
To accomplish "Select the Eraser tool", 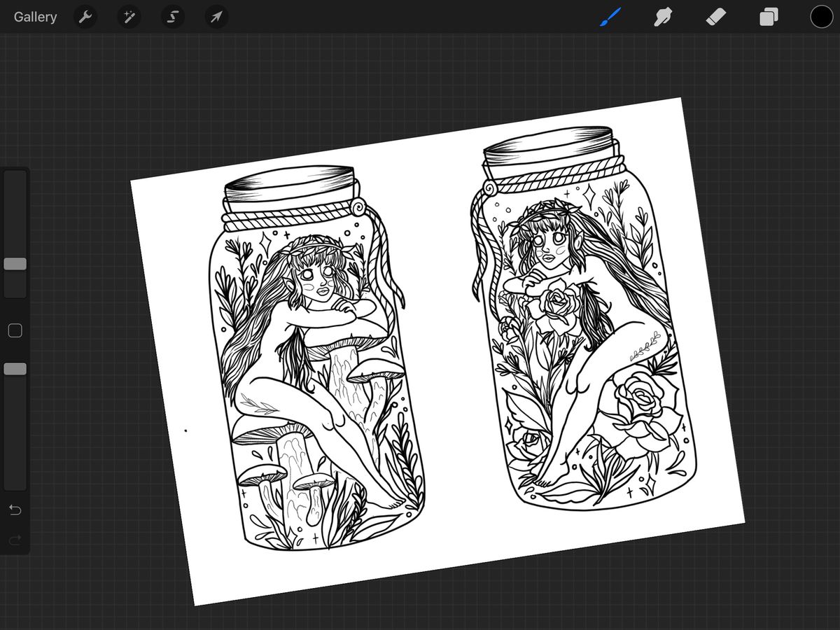I will tap(715, 17).
